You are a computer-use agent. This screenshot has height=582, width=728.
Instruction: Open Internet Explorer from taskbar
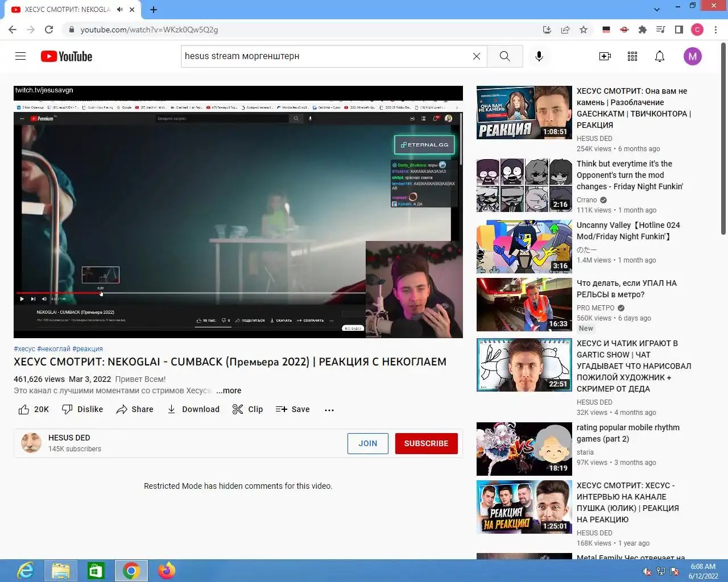point(26,571)
